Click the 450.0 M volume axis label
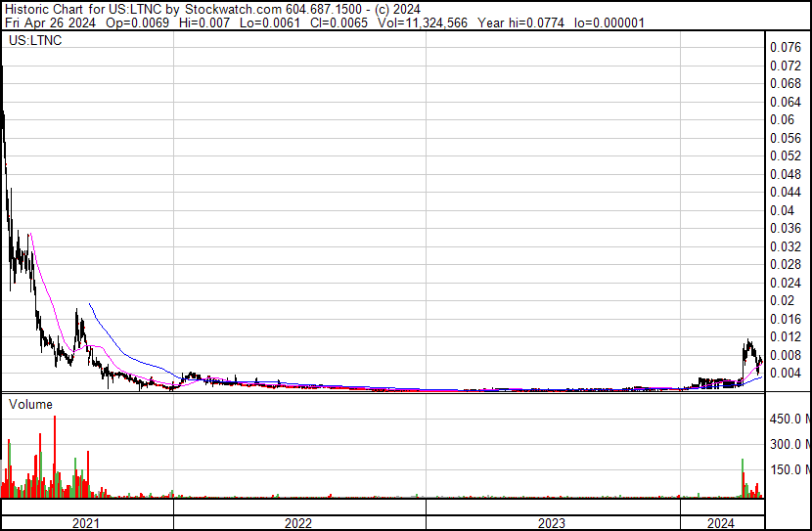 point(790,419)
